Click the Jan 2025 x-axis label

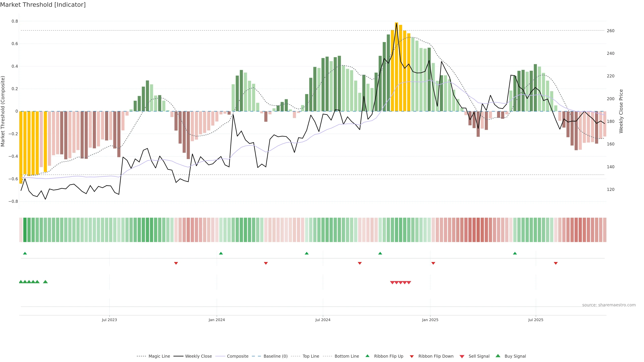pos(430,320)
